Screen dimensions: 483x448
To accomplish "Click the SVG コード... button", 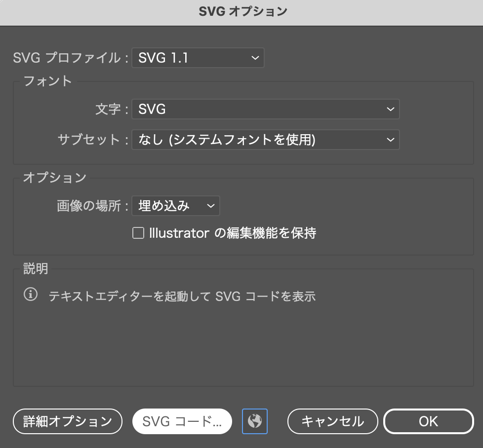I will click(182, 421).
